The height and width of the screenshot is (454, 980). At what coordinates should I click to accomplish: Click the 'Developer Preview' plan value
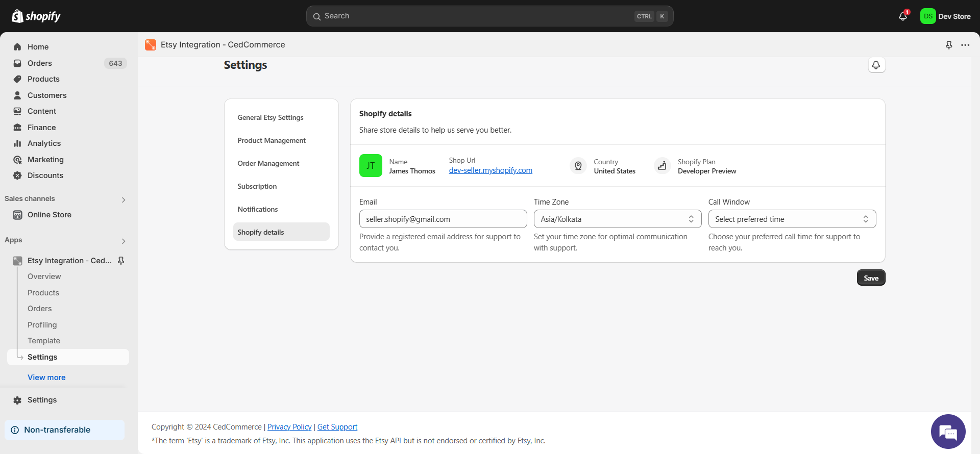(x=707, y=171)
